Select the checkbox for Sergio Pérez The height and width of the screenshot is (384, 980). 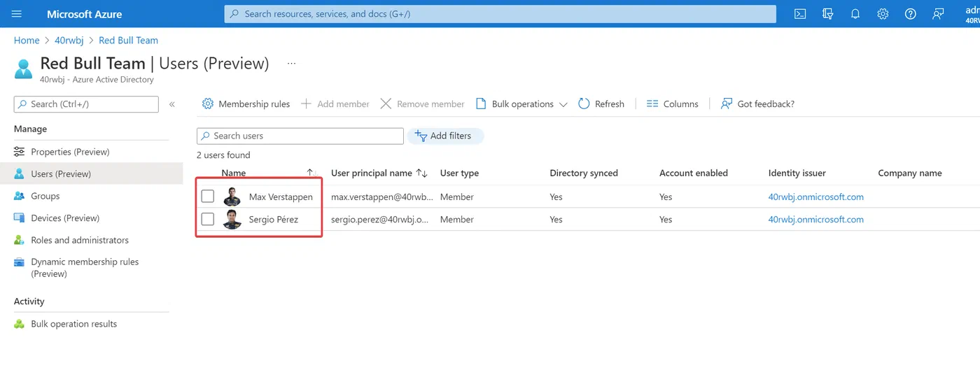pos(208,219)
